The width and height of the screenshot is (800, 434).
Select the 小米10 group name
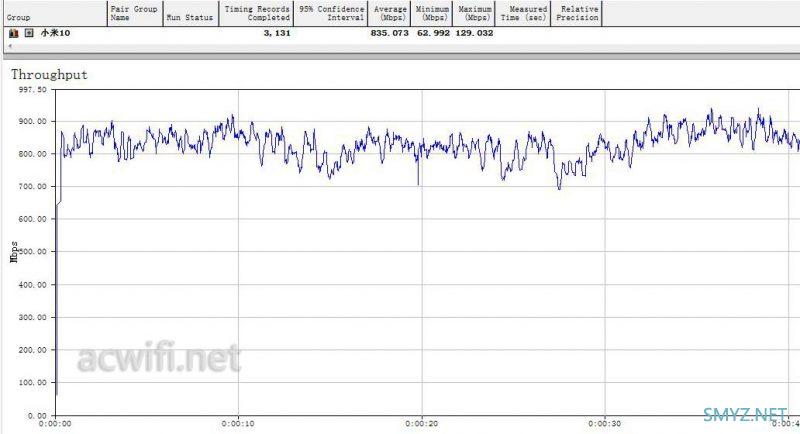pyautogui.click(x=55, y=33)
